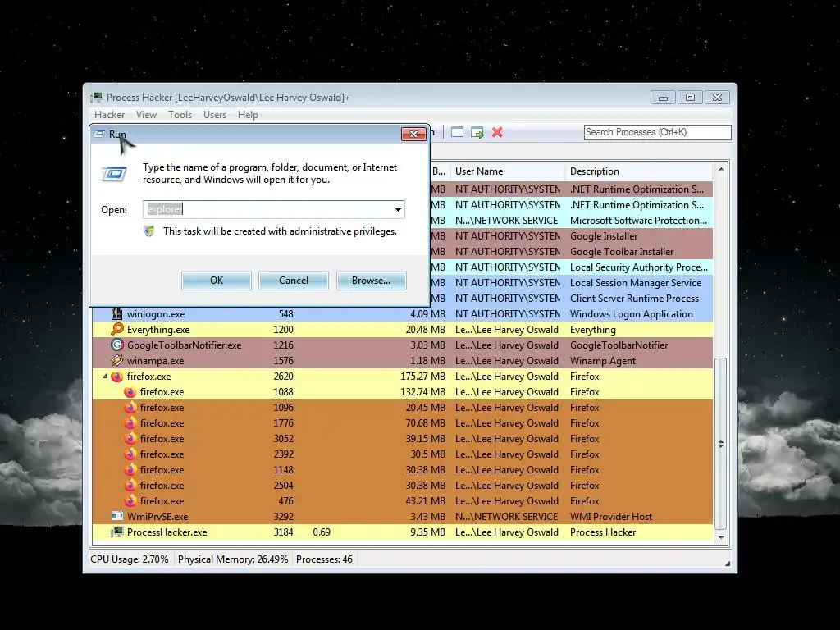The image size is (840, 630).
Task: Select the Everything.exe process name
Action: 158,330
